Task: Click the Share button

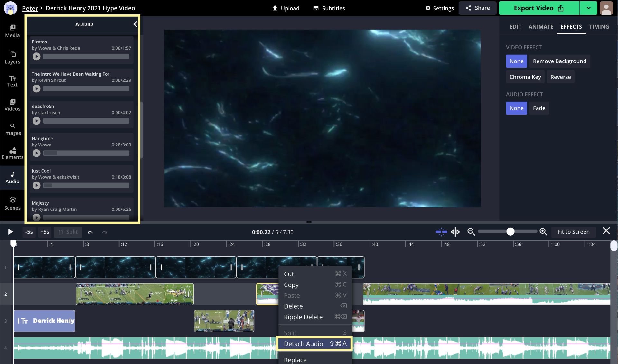Action: pos(478,8)
